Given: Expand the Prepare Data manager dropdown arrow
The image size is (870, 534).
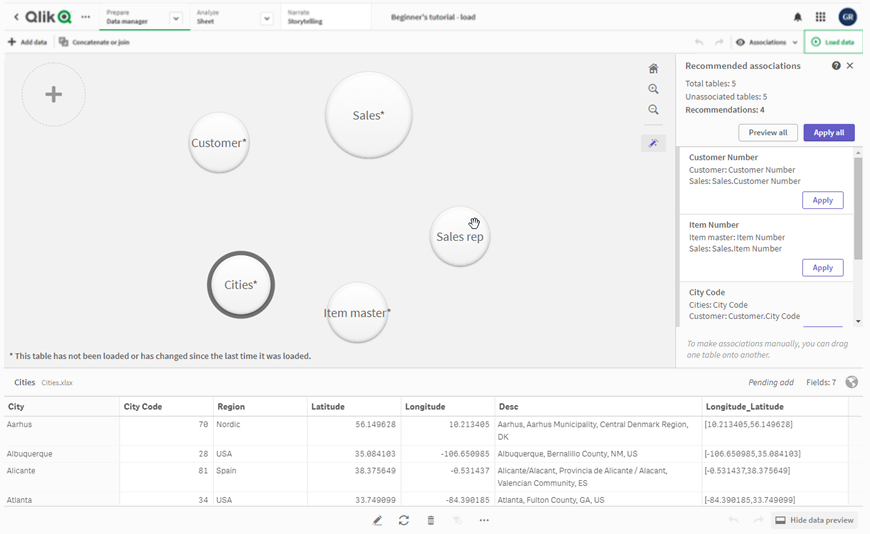Looking at the screenshot, I should click(176, 18).
